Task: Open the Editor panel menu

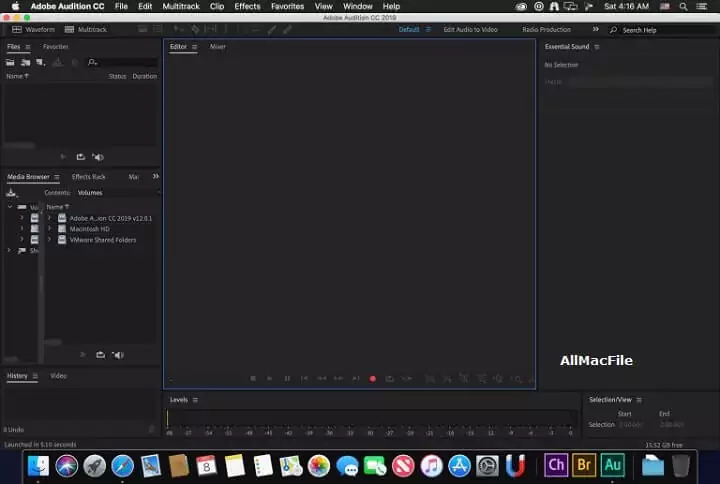Action: click(x=194, y=47)
